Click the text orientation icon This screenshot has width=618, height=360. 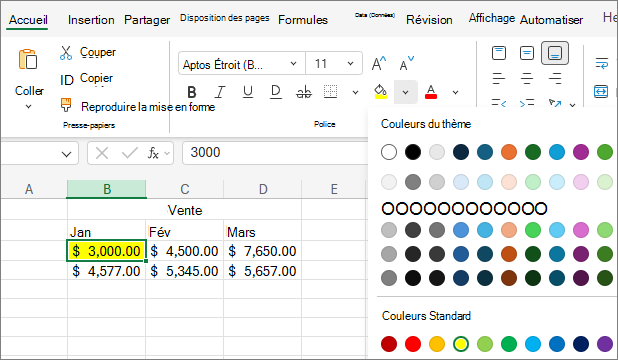pos(555,103)
